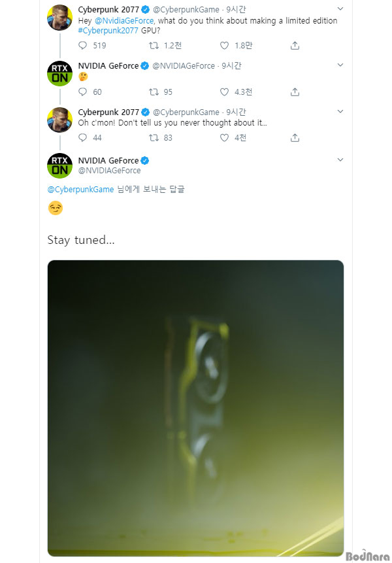This screenshot has width=392, height=563.
Task: Retweet the limited edition GPU tweet
Action: pyautogui.click(x=154, y=45)
